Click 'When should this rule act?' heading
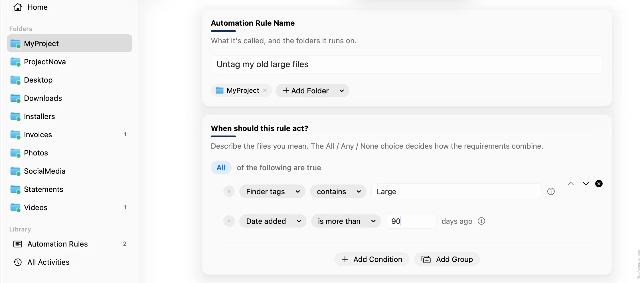 [260, 128]
